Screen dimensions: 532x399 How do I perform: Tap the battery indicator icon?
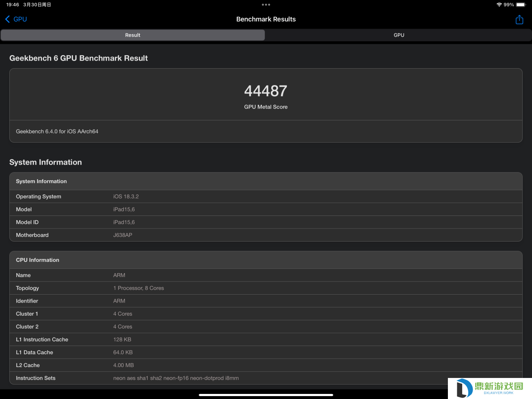click(x=521, y=5)
